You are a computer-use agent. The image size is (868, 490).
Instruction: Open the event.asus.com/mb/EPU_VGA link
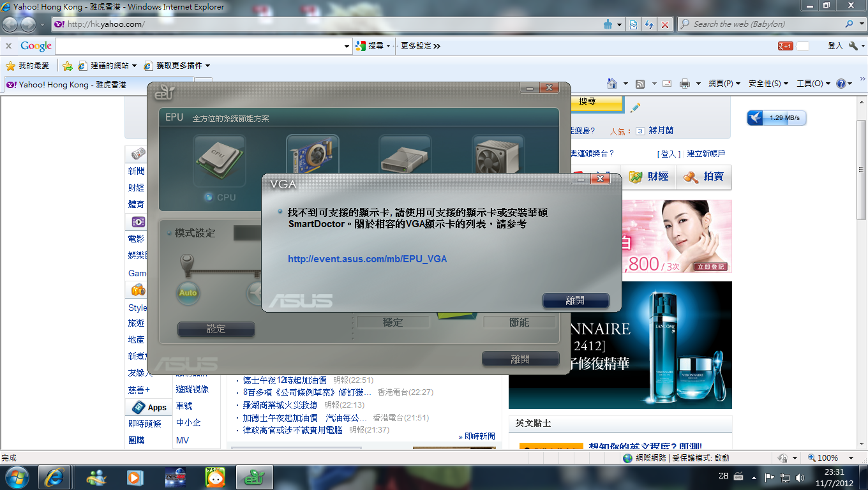click(x=367, y=259)
